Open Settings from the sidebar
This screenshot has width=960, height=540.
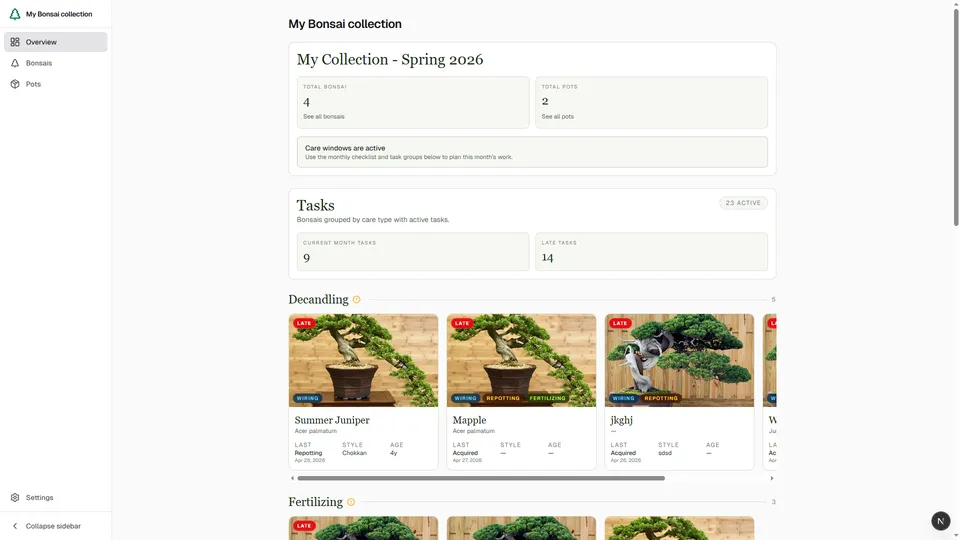[56, 498]
